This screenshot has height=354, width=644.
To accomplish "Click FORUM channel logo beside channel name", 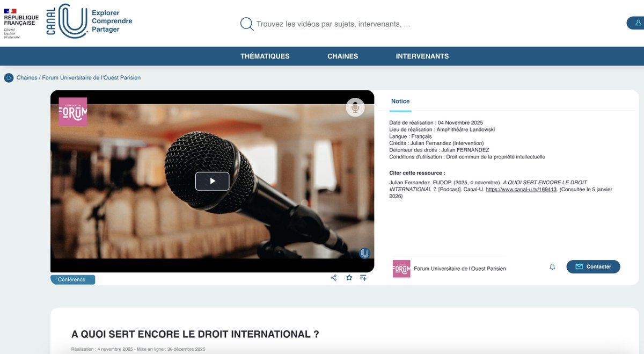I will (401, 269).
